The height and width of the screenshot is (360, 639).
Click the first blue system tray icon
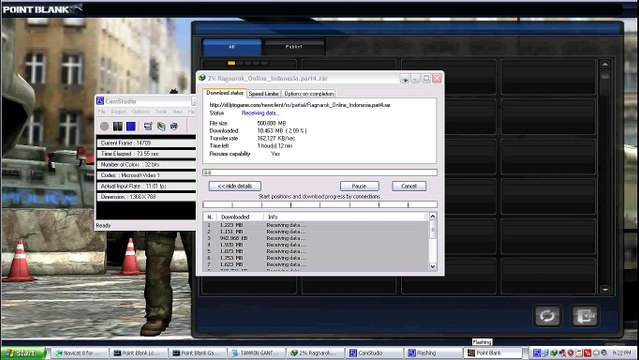[537, 353]
